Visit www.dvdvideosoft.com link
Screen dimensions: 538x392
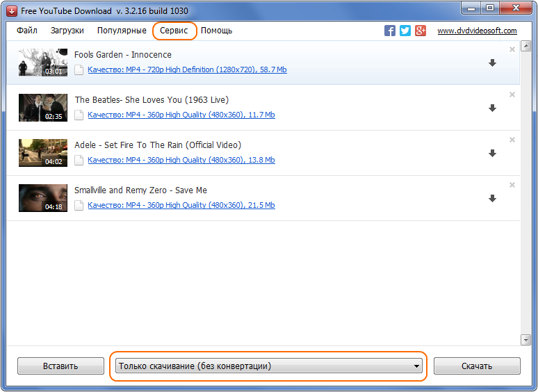pos(477,31)
